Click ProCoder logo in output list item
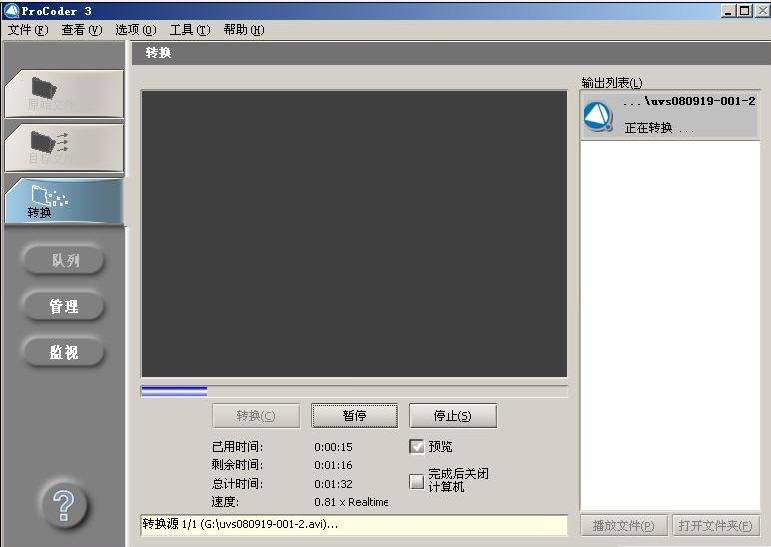The image size is (771, 547). [x=598, y=116]
